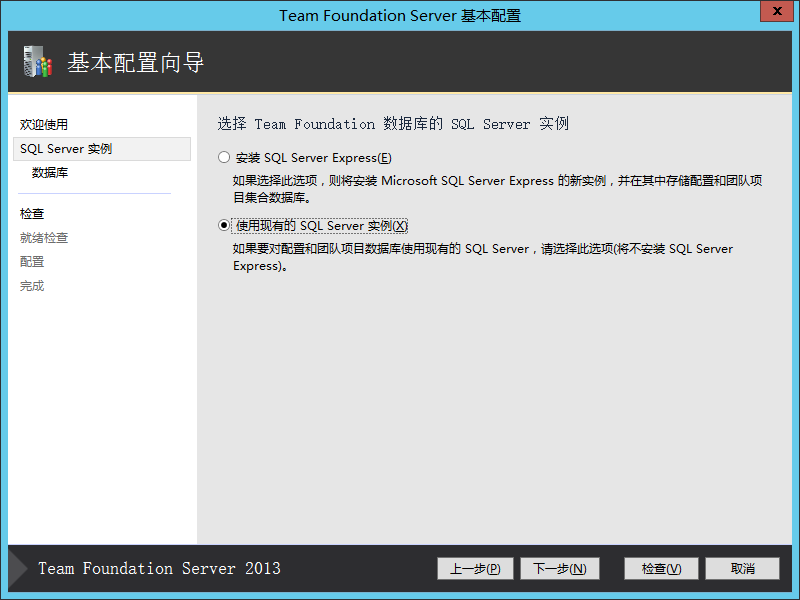
Task: Click the description text about installing SQL Server Express
Action: (x=497, y=189)
